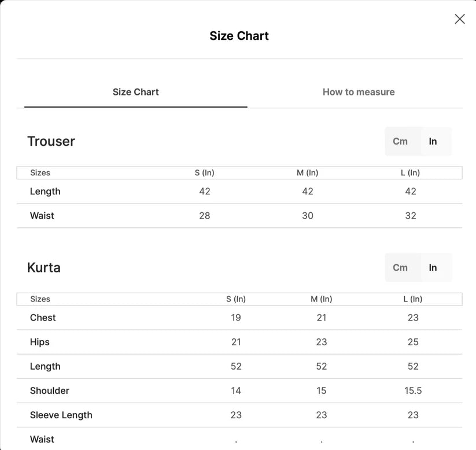Click the L (In) column header in Kurta table
Viewport: 476px width, 450px height.
click(x=413, y=299)
